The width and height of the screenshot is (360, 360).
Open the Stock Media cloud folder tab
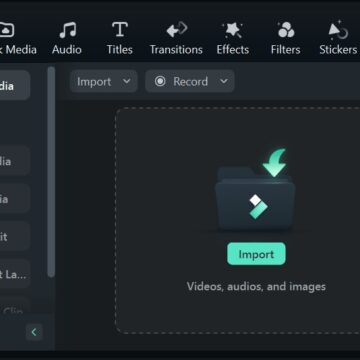(x=18, y=38)
